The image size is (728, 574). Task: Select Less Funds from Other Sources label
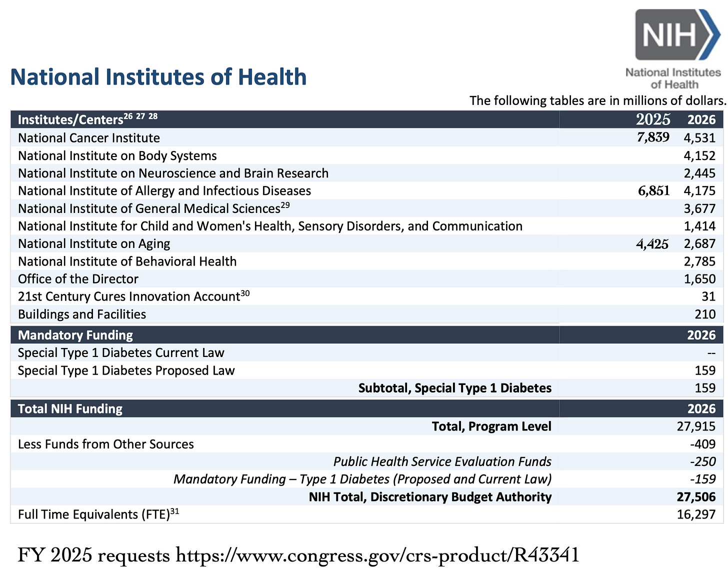(x=106, y=444)
